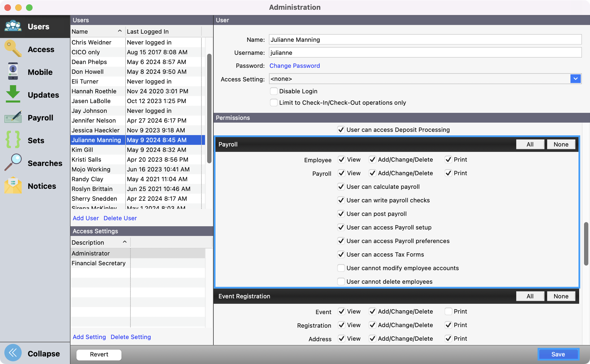Click the Notices envelope icon

pos(13,186)
